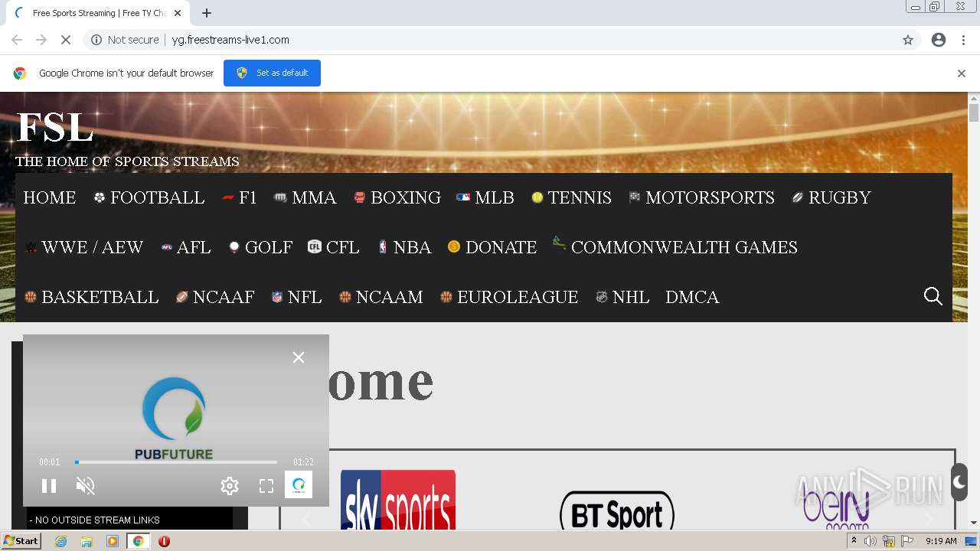Open the DONATE link
Image resolution: width=980 pixels, height=551 pixels.
[x=492, y=247]
